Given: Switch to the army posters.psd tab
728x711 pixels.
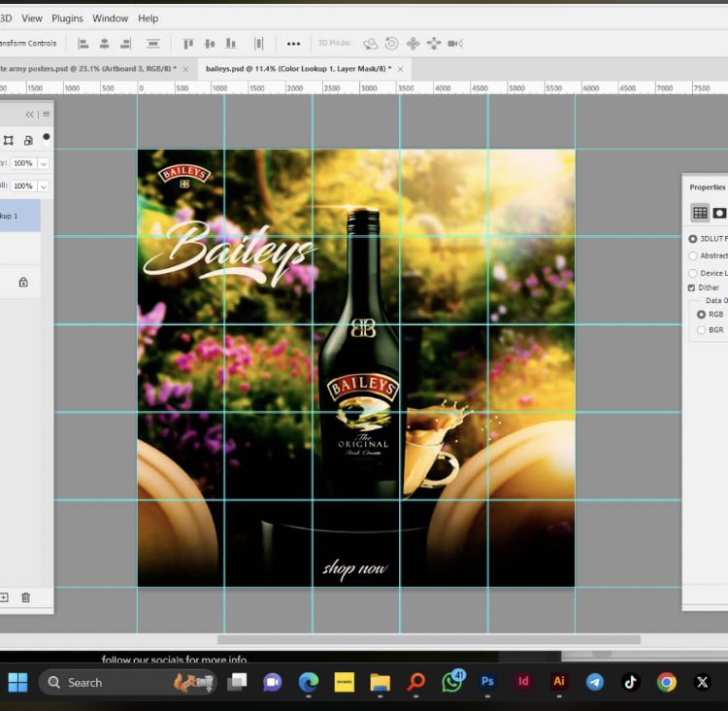Looking at the screenshot, I should pos(87,69).
